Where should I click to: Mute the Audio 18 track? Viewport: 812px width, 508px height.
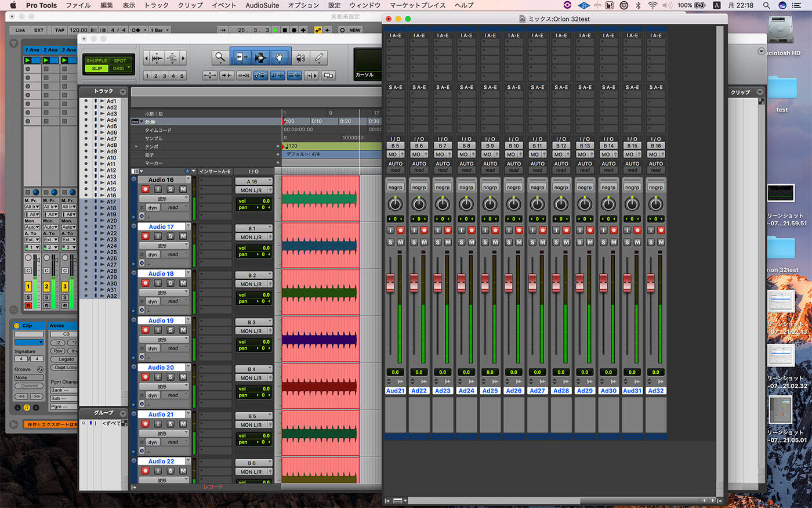(x=183, y=283)
